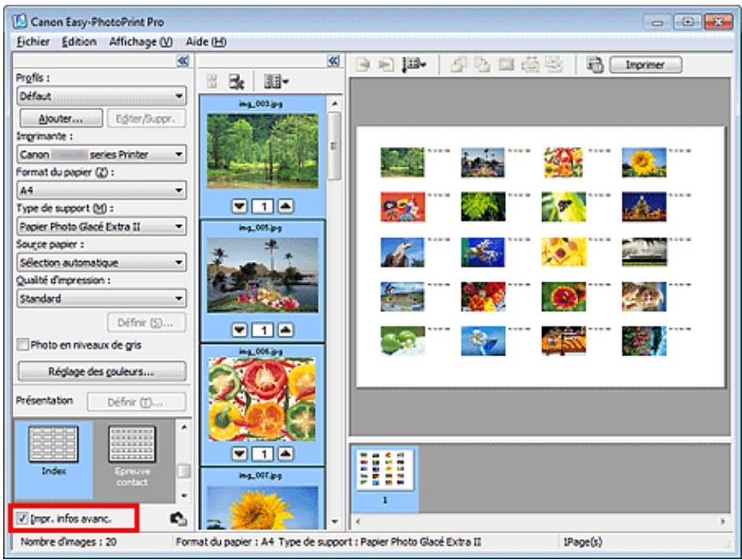Click image list scrollbar up arrow
742x560 pixels.
pos(334,103)
